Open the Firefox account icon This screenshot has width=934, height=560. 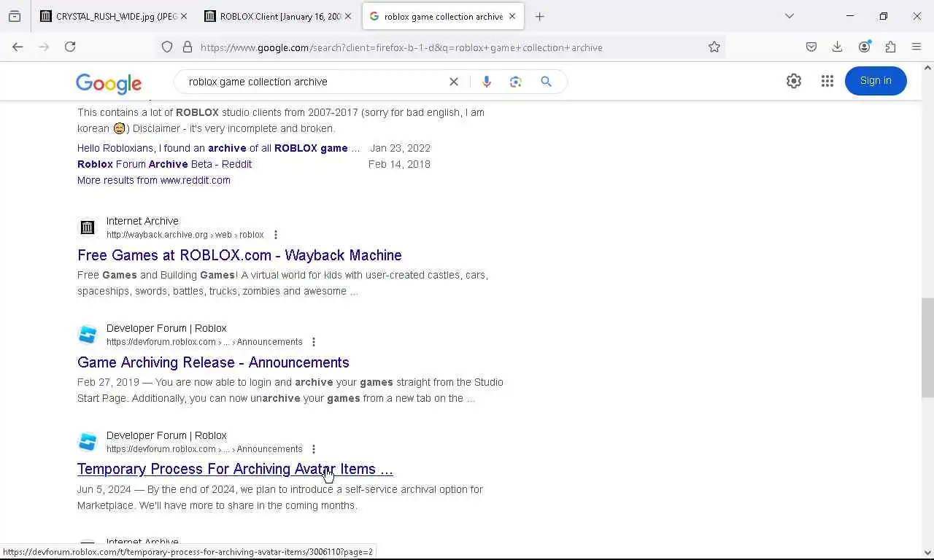pyautogui.click(x=865, y=47)
